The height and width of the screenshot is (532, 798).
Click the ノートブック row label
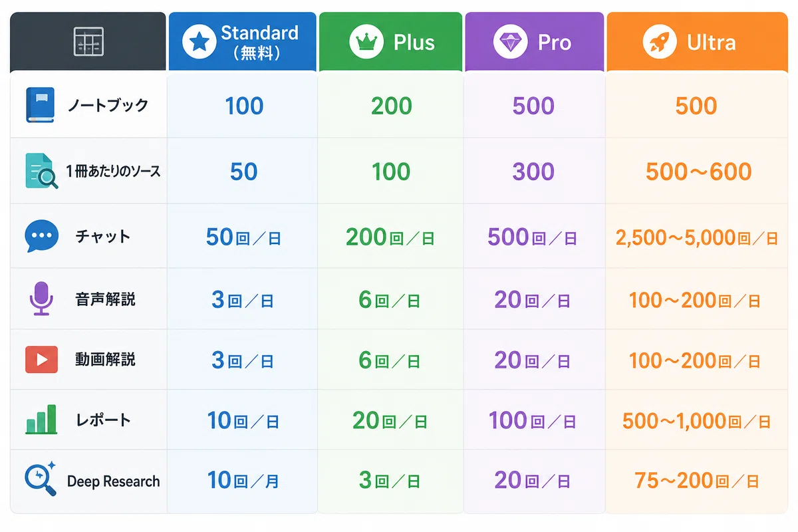click(x=108, y=105)
